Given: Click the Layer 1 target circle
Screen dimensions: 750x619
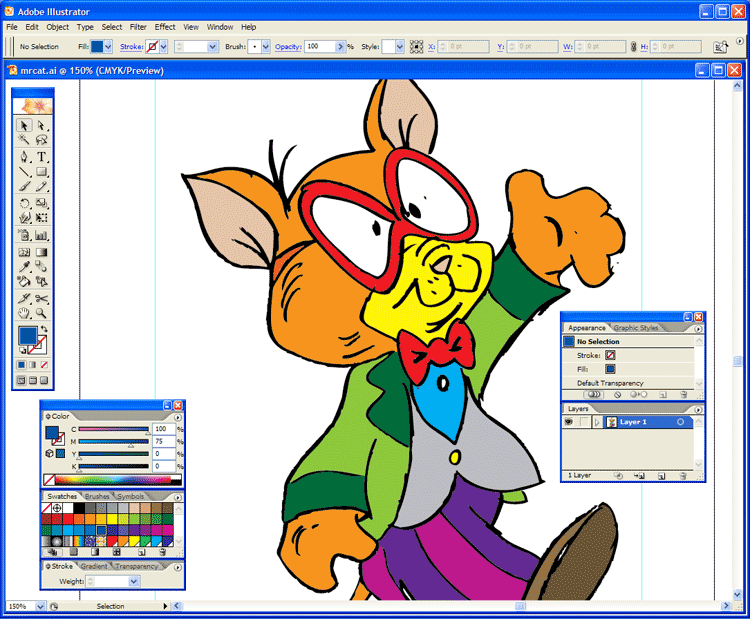Looking at the screenshot, I should pos(680,422).
